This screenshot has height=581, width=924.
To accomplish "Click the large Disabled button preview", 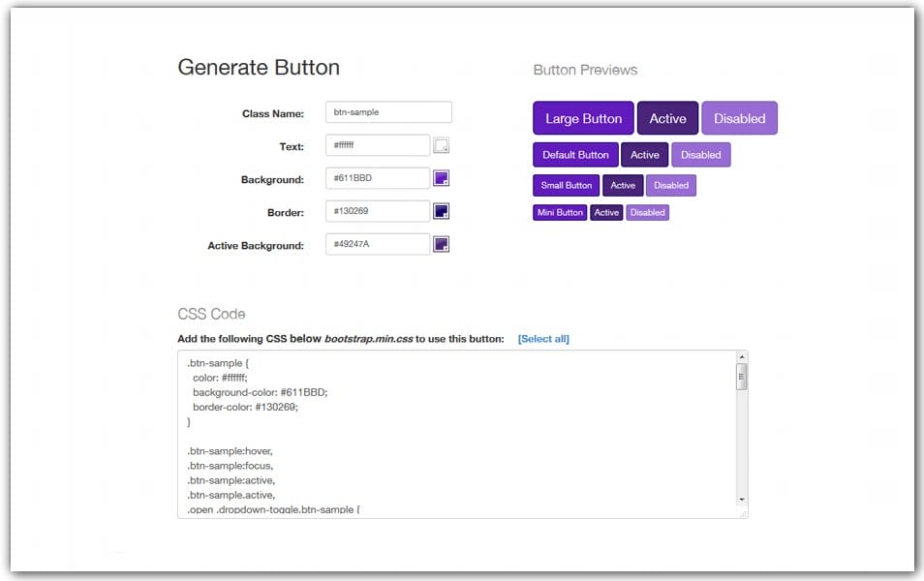I will pyautogui.click(x=740, y=118).
